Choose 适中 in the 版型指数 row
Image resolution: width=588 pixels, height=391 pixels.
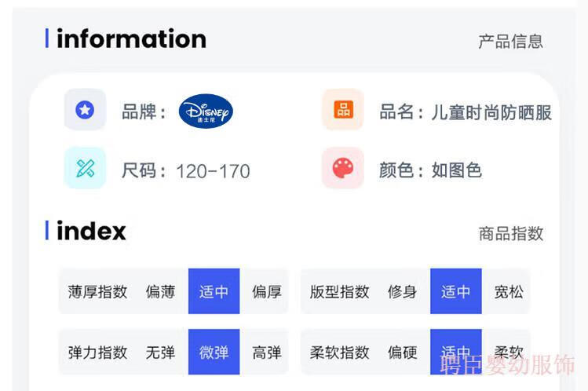pos(455,291)
